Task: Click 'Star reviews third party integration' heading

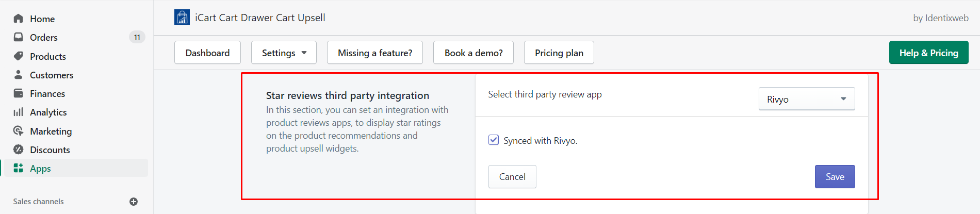Action: (348, 95)
